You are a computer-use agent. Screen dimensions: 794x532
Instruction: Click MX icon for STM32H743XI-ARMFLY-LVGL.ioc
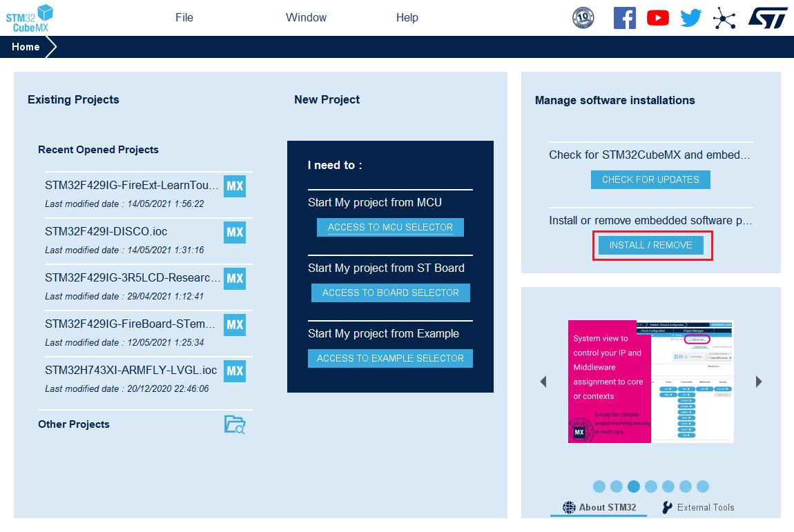tap(235, 371)
